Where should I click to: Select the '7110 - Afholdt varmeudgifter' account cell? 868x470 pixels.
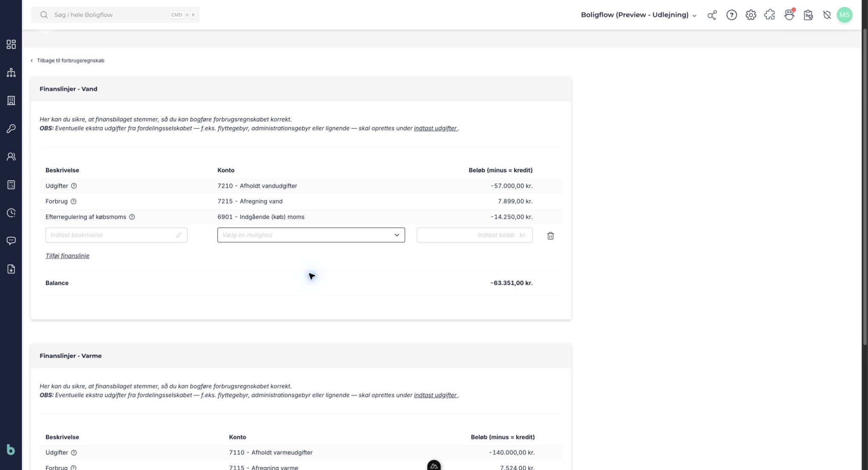click(271, 453)
